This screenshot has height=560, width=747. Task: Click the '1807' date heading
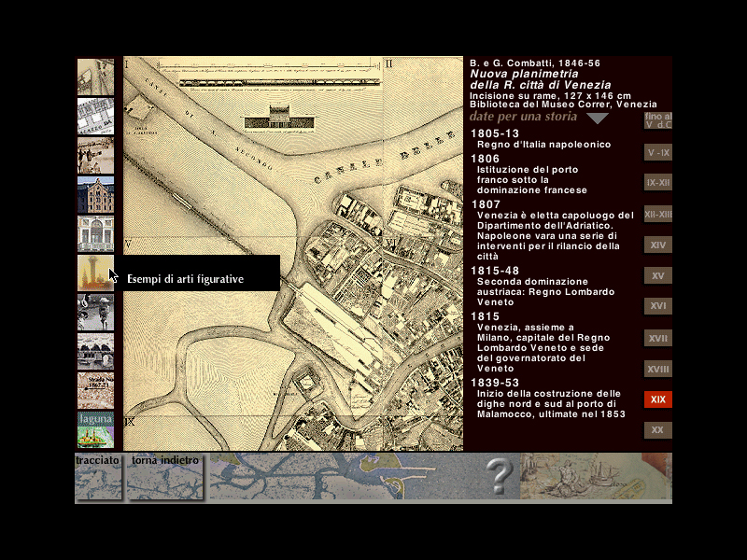click(x=486, y=204)
